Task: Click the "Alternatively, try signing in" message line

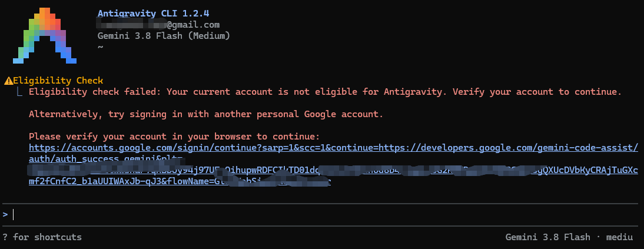Action: click(206, 114)
